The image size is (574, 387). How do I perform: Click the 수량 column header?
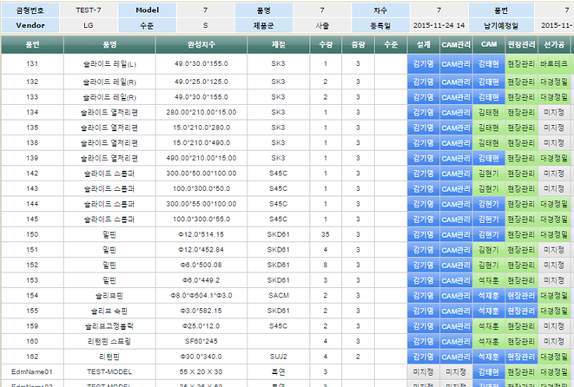(325, 45)
